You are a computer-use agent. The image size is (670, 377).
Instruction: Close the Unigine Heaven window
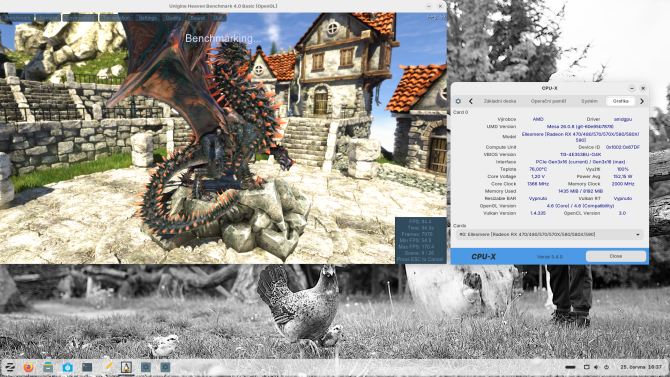pyautogui.click(x=440, y=6)
